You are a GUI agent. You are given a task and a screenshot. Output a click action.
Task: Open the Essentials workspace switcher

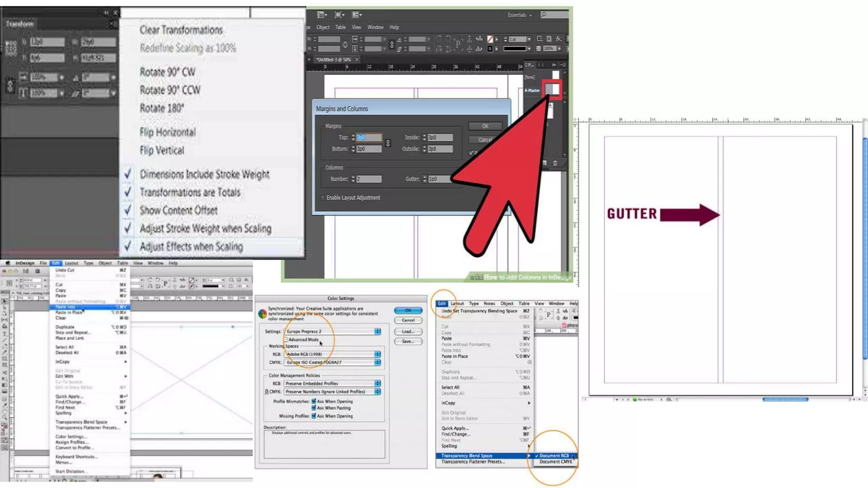click(x=520, y=15)
